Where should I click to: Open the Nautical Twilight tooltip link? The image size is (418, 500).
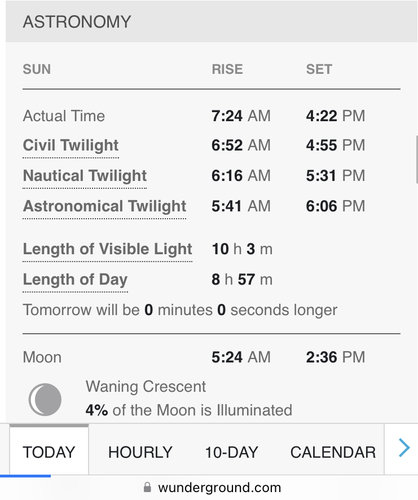[85, 176]
